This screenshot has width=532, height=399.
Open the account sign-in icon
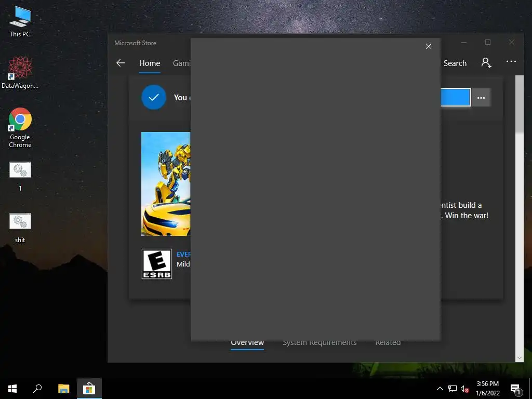click(x=486, y=63)
